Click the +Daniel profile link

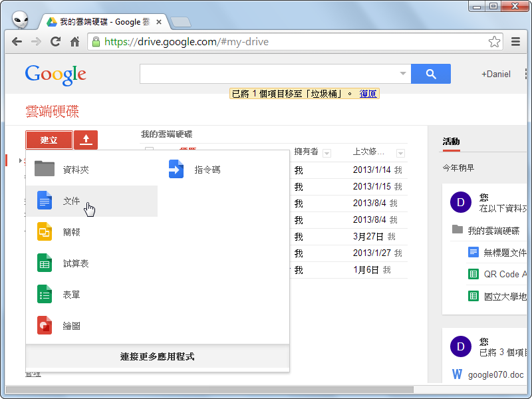point(495,74)
